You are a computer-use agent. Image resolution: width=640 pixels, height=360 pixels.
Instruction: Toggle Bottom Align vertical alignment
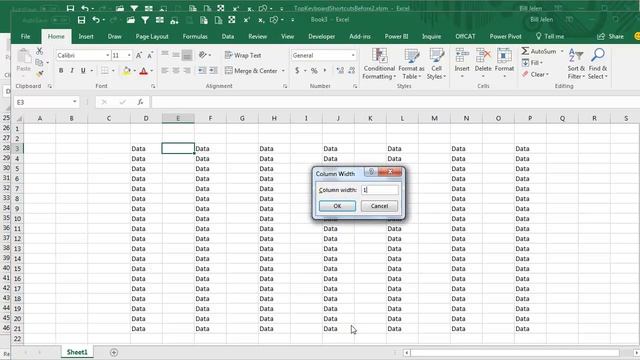pyautogui.click(x=187, y=55)
